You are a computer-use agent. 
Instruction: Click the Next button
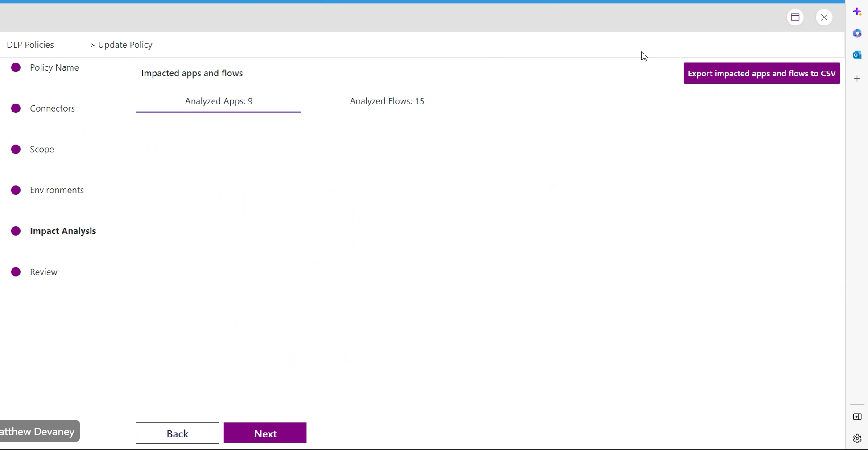pos(265,433)
